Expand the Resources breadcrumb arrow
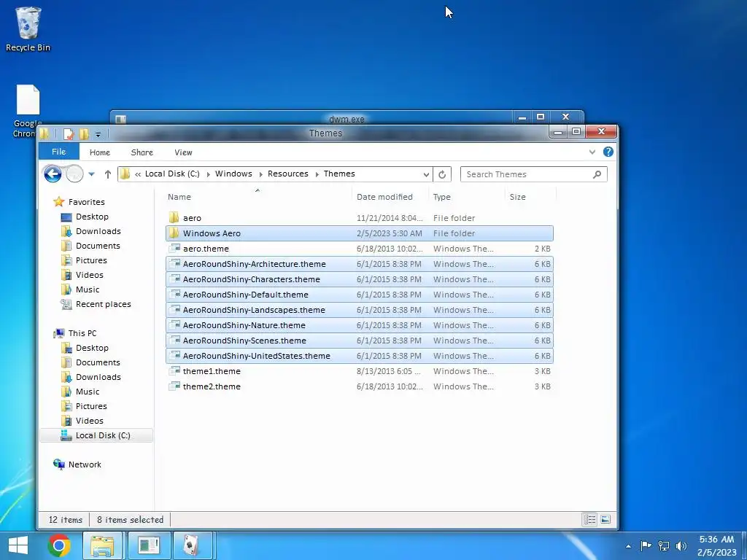747x560 pixels. [317, 174]
